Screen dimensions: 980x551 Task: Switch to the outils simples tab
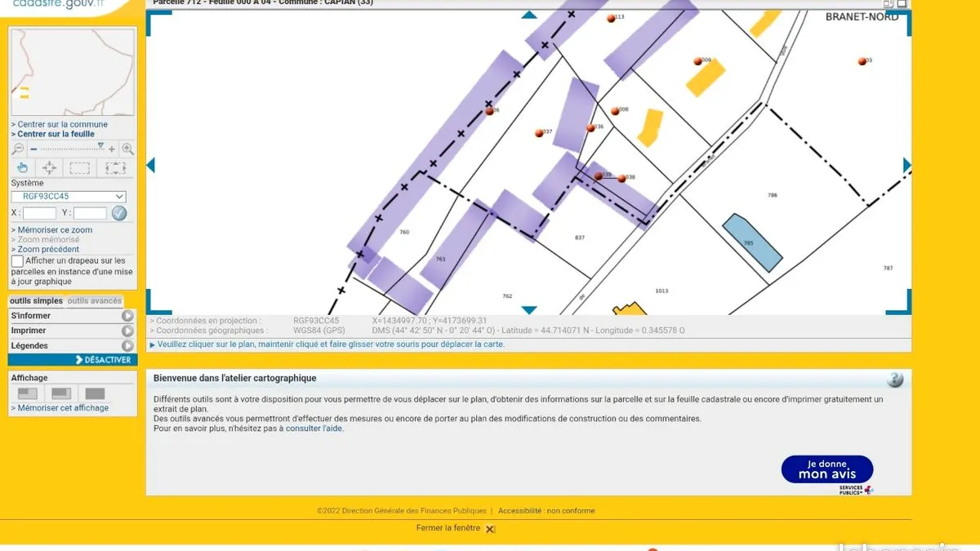(x=36, y=301)
